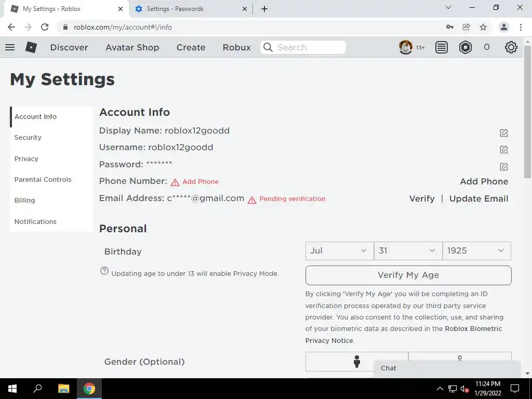Open Windows Start menu
This screenshot has height=399, width=532.
12,389
